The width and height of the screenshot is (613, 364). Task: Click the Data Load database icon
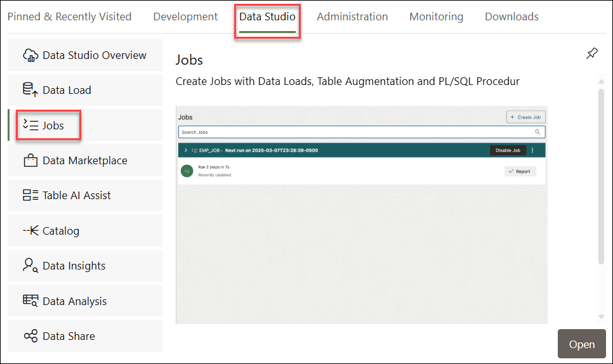tap(30, 90)
